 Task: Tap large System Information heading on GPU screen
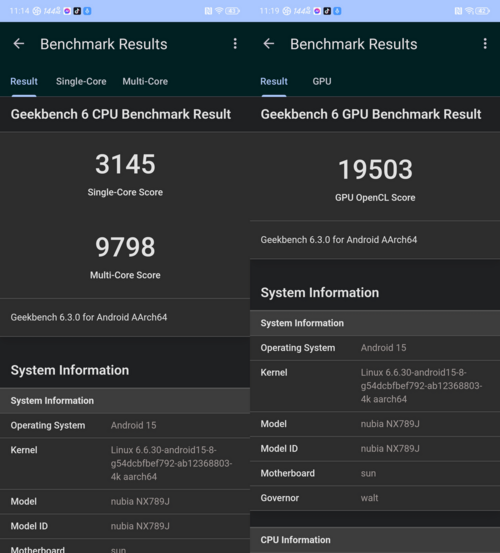click(320, 293)
